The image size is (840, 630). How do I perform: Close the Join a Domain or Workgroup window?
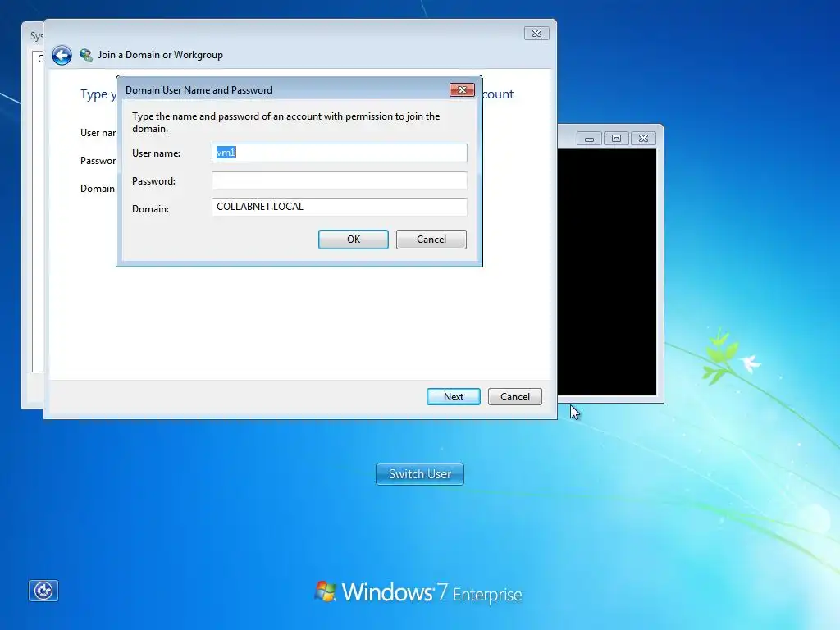click(536, 33)
